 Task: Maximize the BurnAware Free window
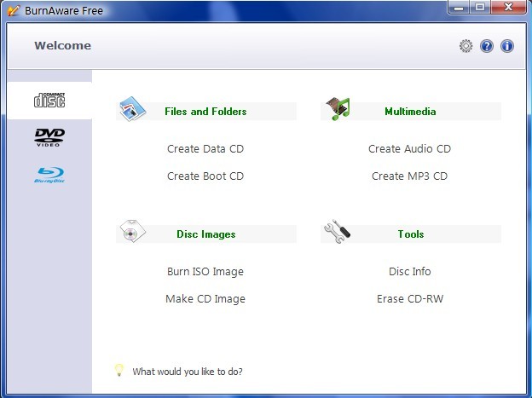tap(480, 7)
